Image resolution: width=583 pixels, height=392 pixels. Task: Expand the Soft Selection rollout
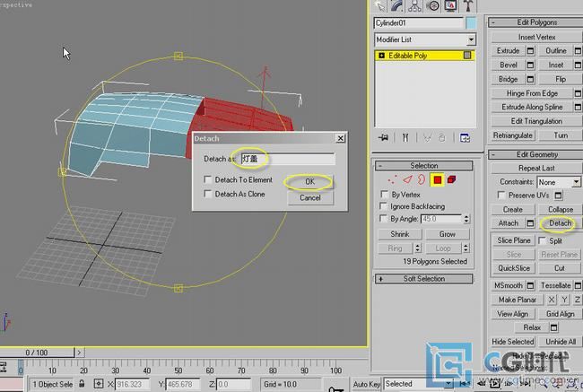pos(424,279)
